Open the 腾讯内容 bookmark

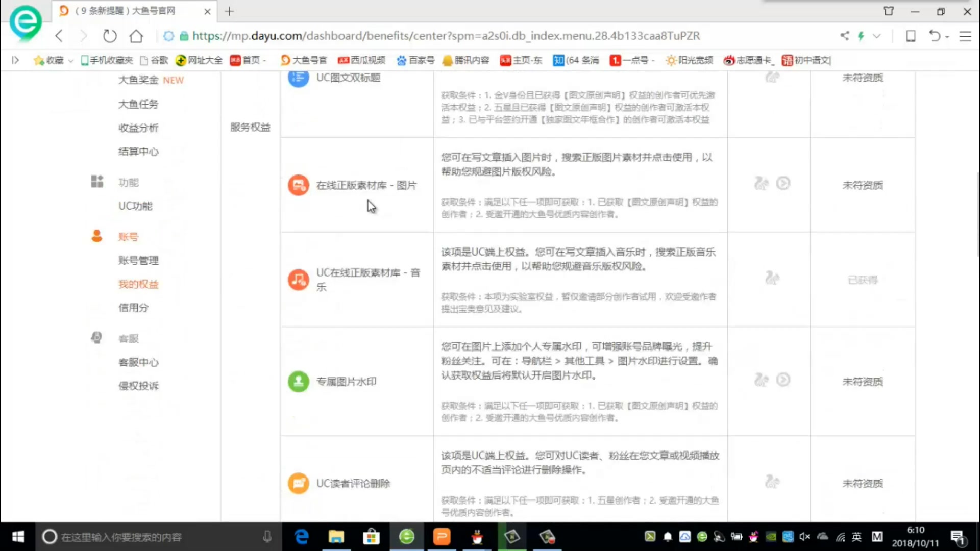pos(466,60)
